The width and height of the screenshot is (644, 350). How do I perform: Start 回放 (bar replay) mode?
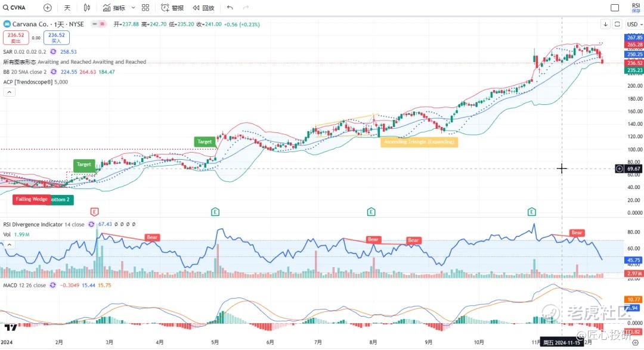(204, 7)
